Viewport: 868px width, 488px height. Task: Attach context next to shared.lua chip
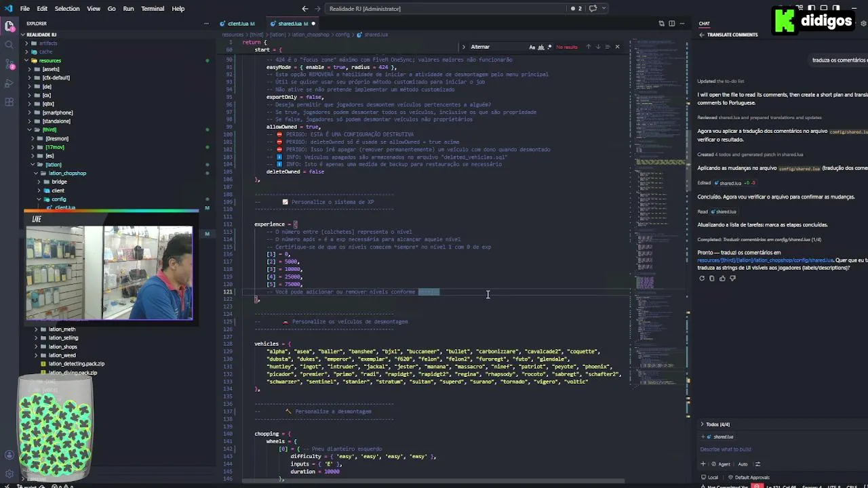(703, 436)
